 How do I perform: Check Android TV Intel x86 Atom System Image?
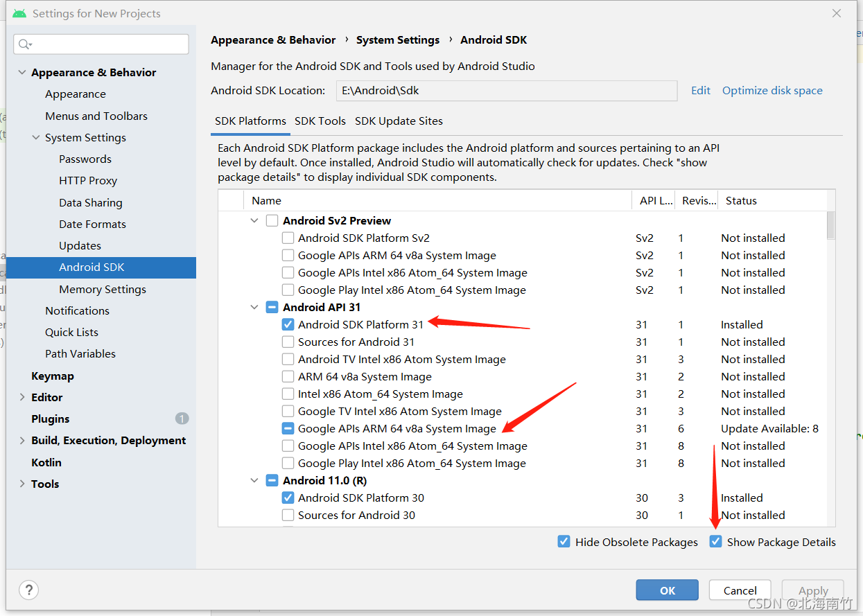click(288, 359)
